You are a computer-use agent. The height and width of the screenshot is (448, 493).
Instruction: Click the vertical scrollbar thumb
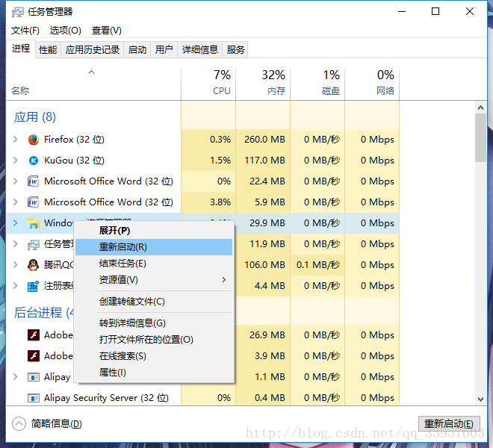(480, 137)
